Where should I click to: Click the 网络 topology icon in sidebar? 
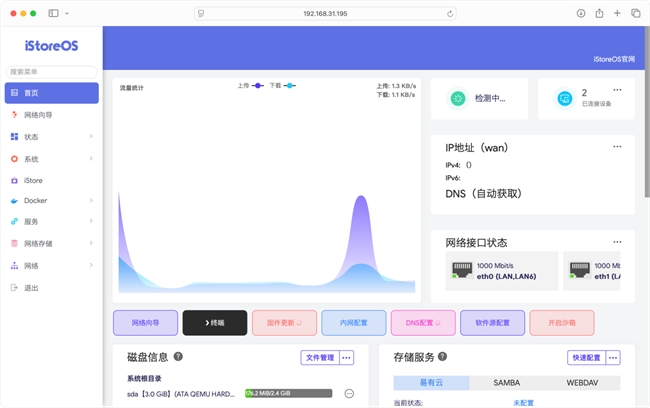pos(15,266)
